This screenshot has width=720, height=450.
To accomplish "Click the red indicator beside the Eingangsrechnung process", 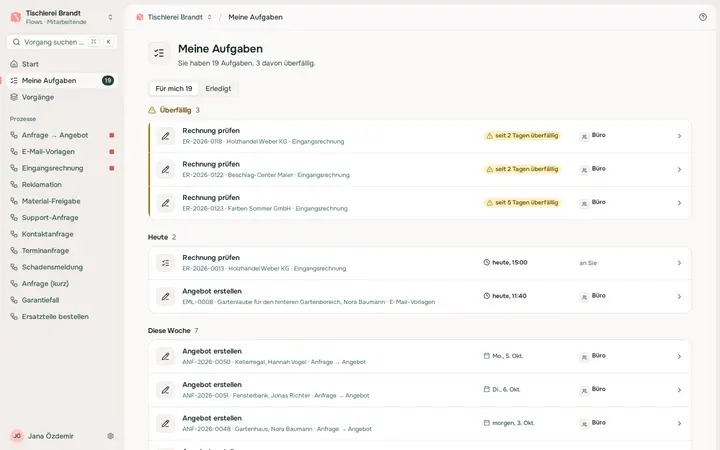I will [x=112, y=168].
